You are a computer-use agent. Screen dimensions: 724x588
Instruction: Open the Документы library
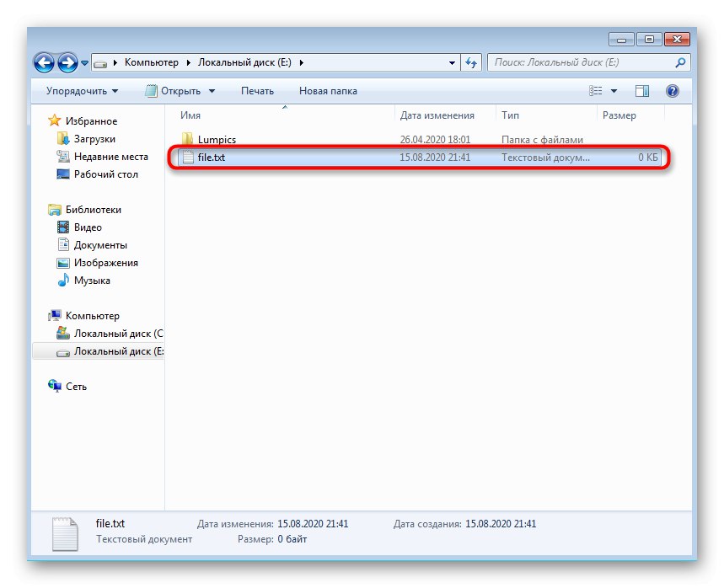coord(100,245)
